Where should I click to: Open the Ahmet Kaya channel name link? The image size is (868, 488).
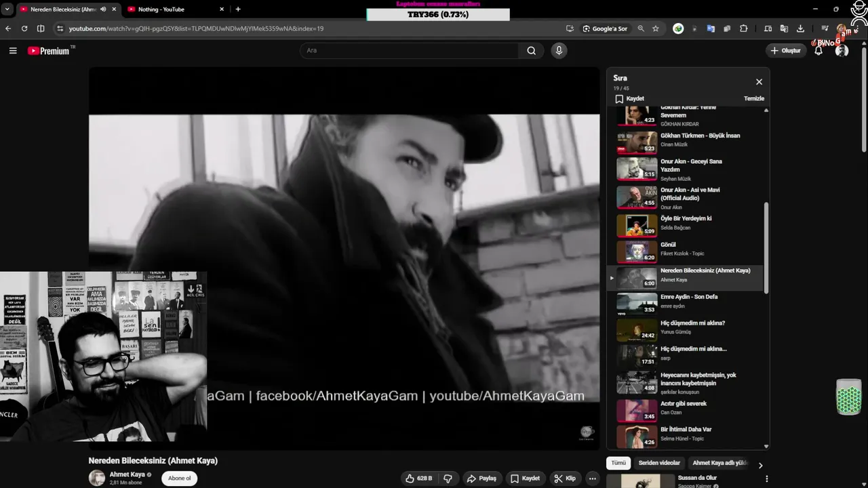click(x=127, y=474)
